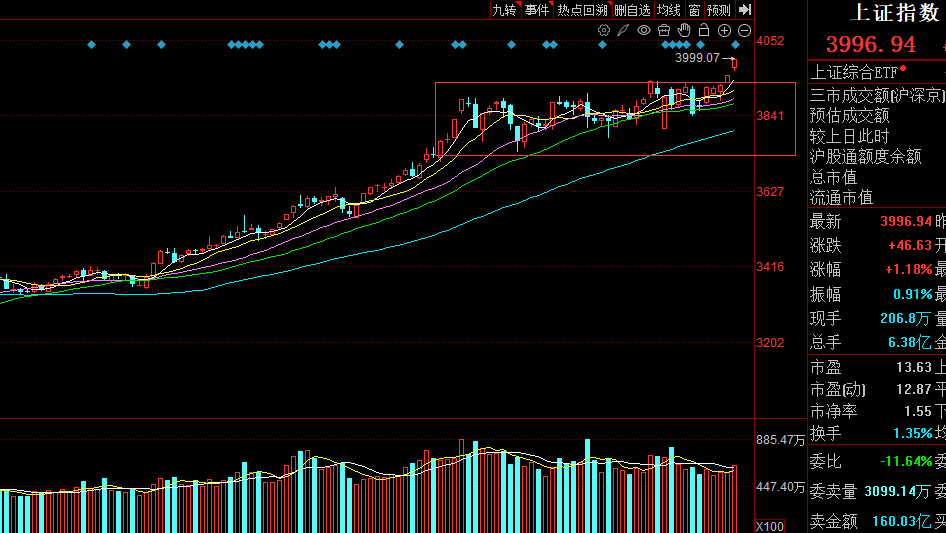Click the 3202 price axis label
Image resolution: width=946 pixels, height=533 pixels.
tap(770, 343)
